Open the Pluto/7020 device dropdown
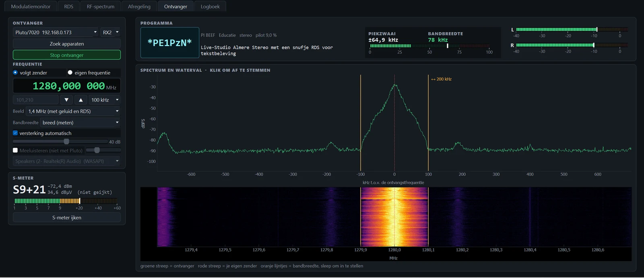This screenshot has width=644, height=278. [56, 32]
